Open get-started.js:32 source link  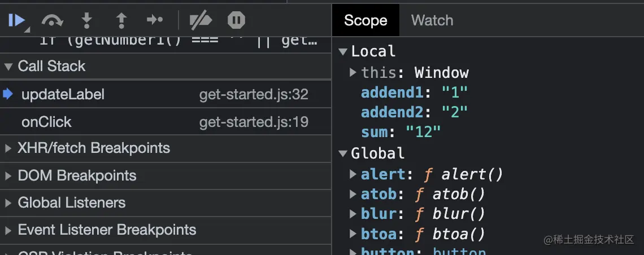(254, 95)
